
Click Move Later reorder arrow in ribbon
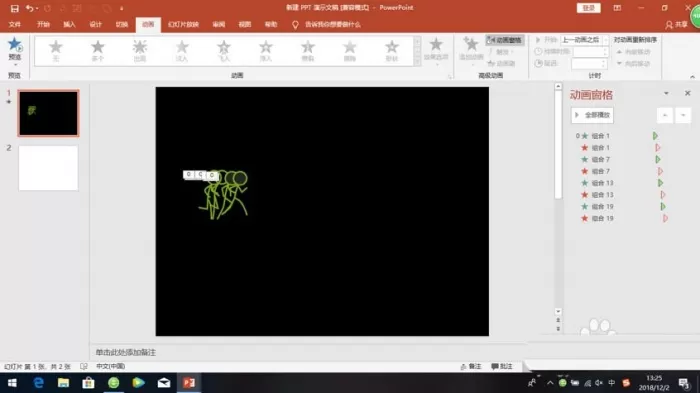pyautogui.click(x=633, y=63)
